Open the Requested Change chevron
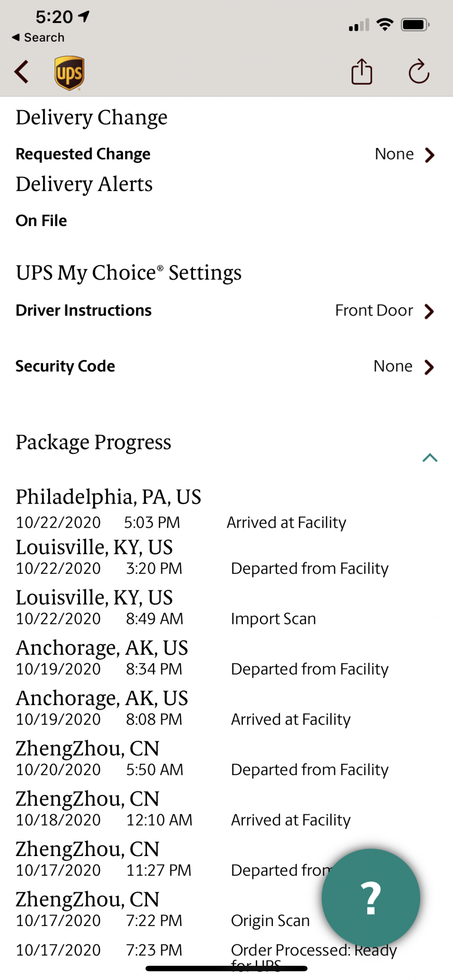 [429, 155]
